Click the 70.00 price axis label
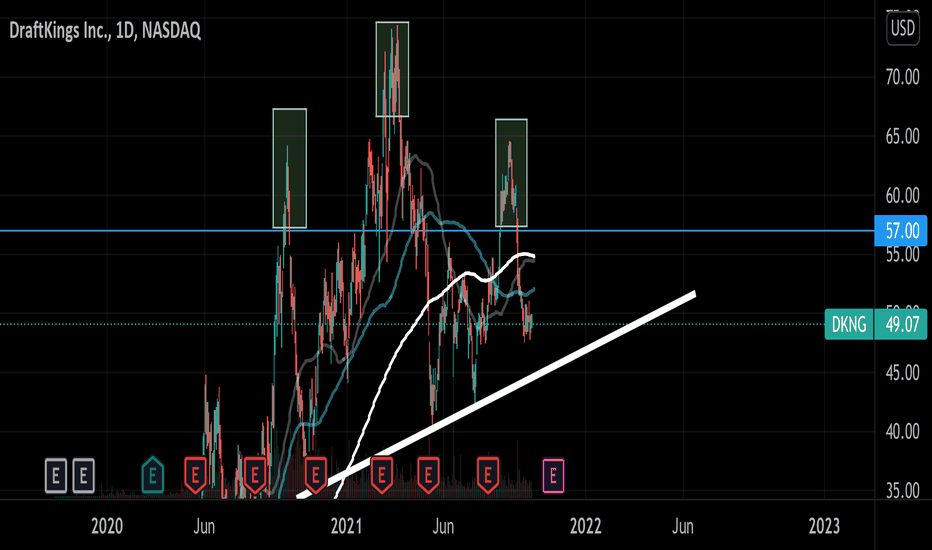The image size is (932, 550). pyautogui.click(x=902, y=77)
